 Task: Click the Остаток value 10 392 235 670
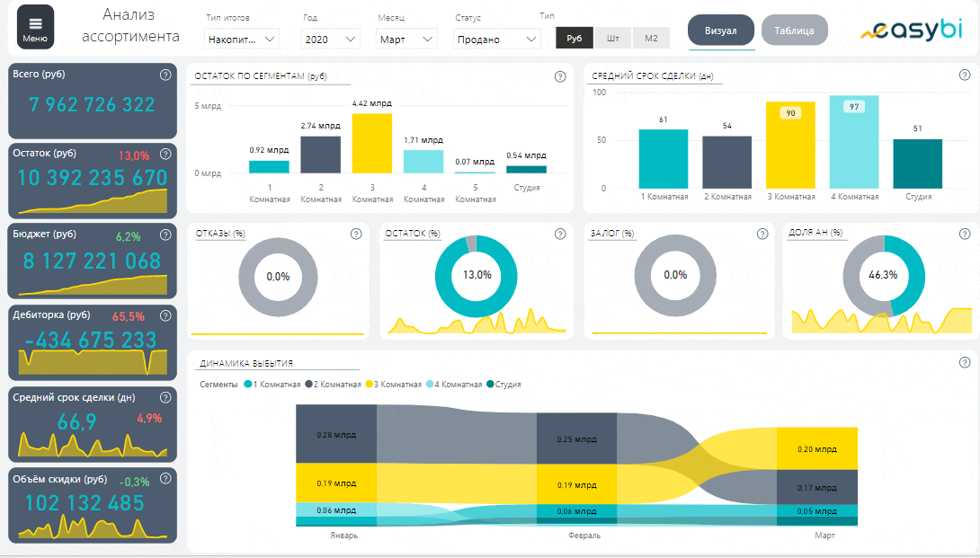92,177
